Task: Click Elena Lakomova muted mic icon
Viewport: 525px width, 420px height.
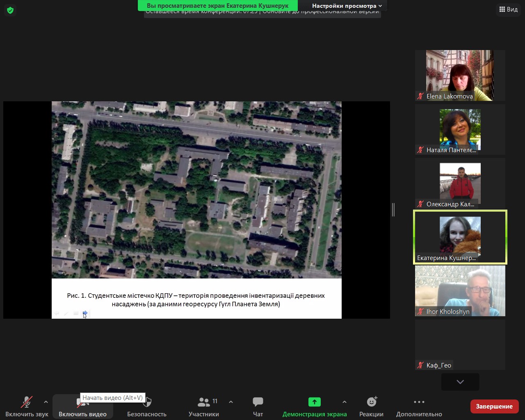Action: [x=420, y=96]
